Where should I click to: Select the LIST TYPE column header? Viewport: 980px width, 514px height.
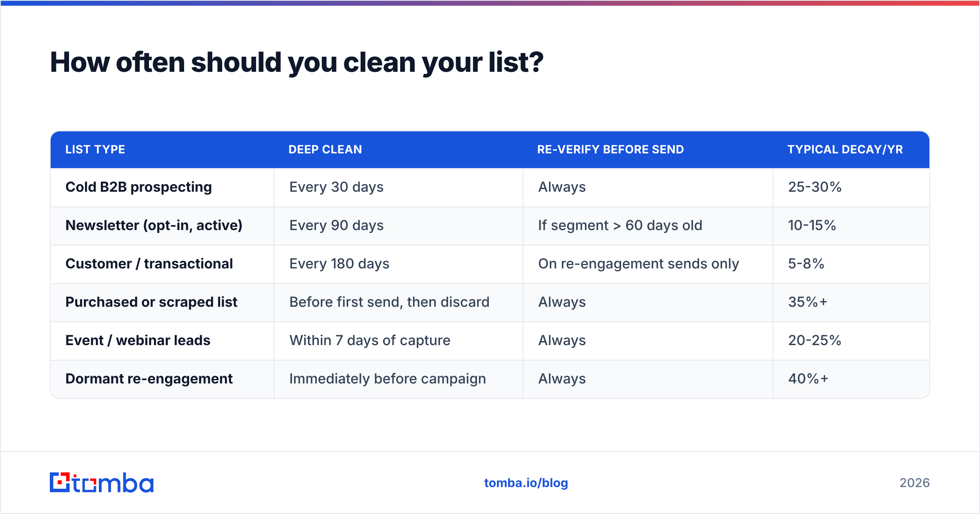pyautogui.click(x=95, y=149)
